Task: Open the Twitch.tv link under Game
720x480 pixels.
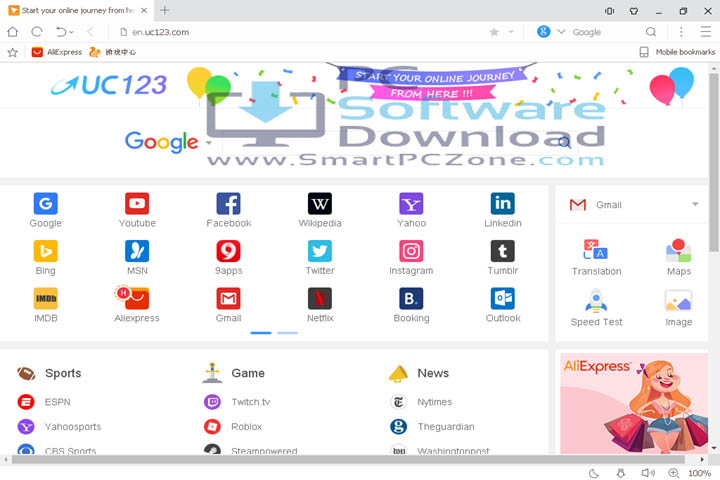Action: click(237, 402)
